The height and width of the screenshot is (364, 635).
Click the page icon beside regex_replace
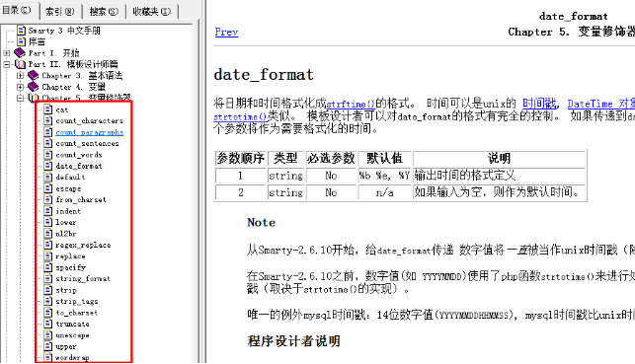48,245
